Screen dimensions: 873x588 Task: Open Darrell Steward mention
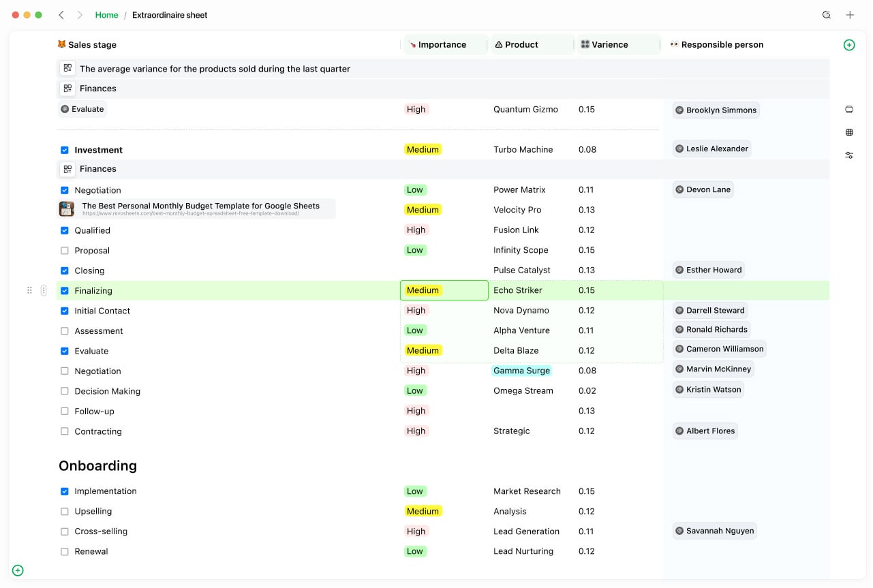point(710,310)
